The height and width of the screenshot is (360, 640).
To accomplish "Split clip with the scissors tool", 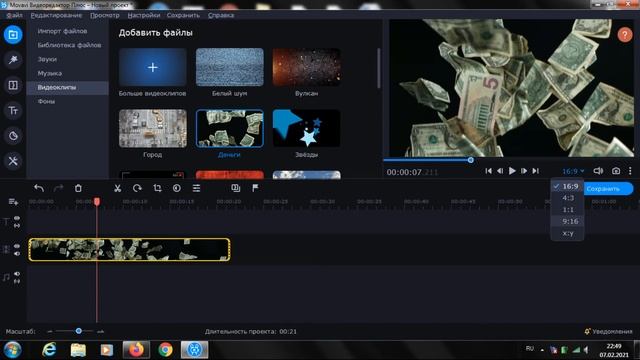I will tap(118, 188).
